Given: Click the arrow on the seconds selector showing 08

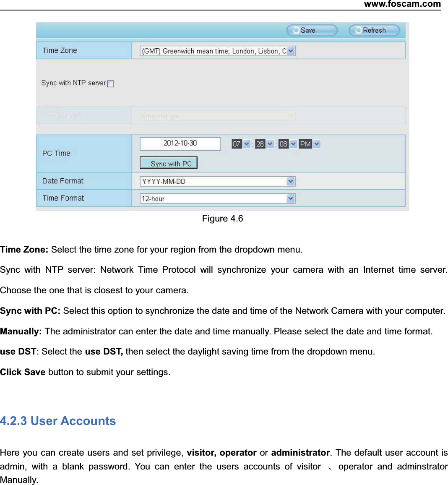Looking at the screenshot, I should pyautogui.click(x=293, y=143).
